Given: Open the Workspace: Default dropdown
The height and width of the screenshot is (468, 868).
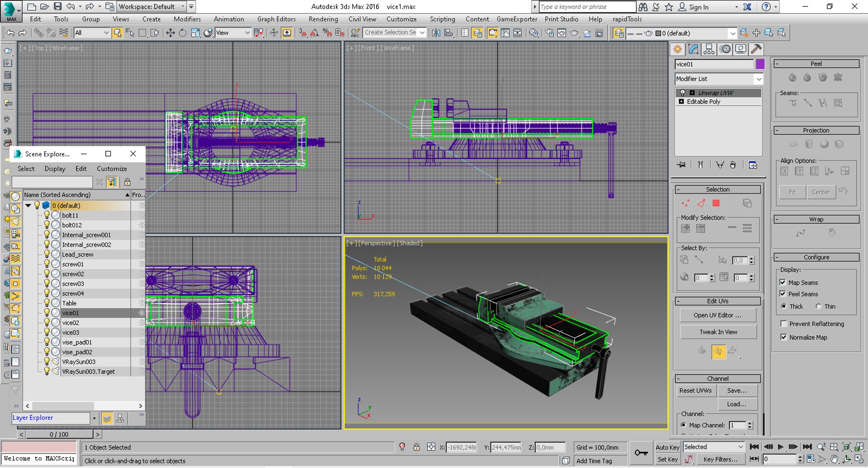Looking at the screenshot, I should (152, 6).
